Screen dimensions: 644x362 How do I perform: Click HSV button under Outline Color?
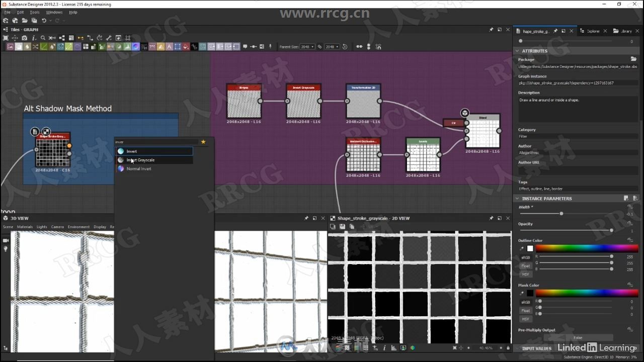click(526, 274)
